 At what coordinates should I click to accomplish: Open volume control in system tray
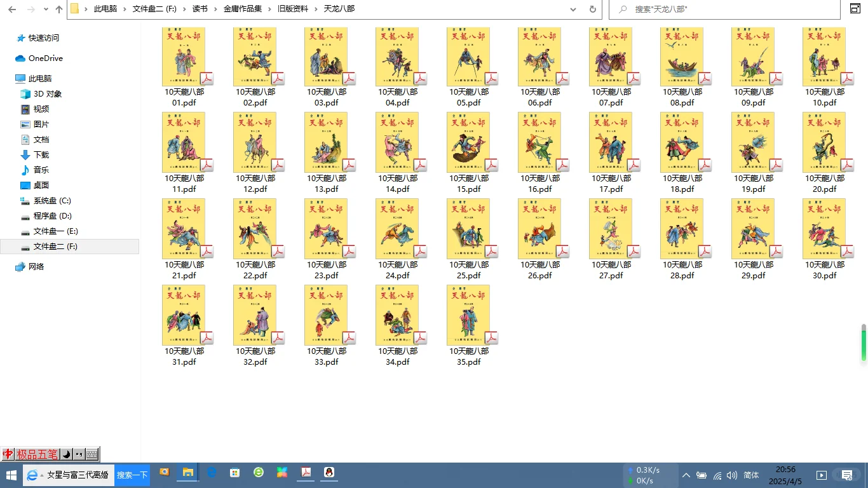tap(732, 475)
